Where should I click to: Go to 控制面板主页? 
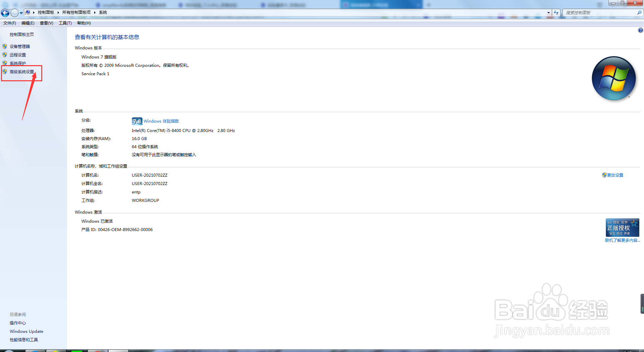pyautogui.click(x=22, y=35)
